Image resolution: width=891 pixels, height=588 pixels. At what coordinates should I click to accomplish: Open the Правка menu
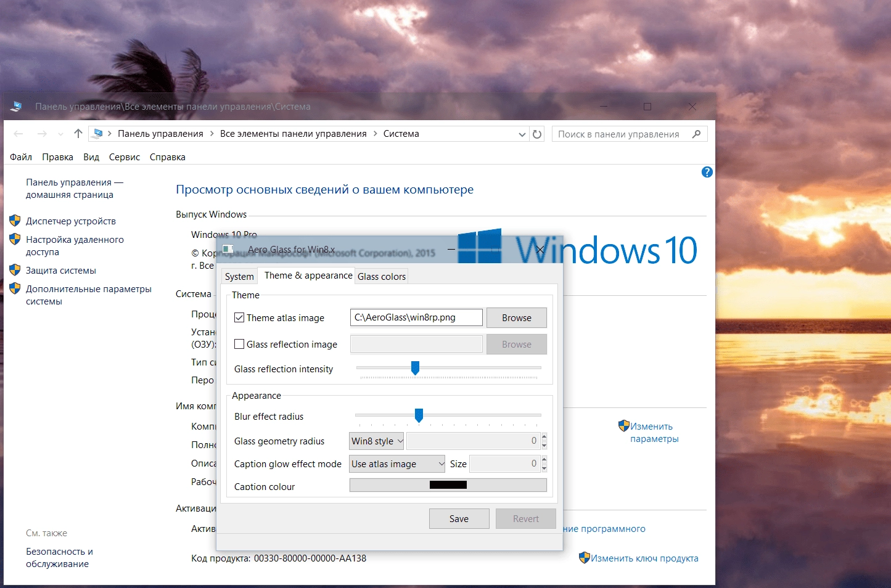tap(57, 157)
